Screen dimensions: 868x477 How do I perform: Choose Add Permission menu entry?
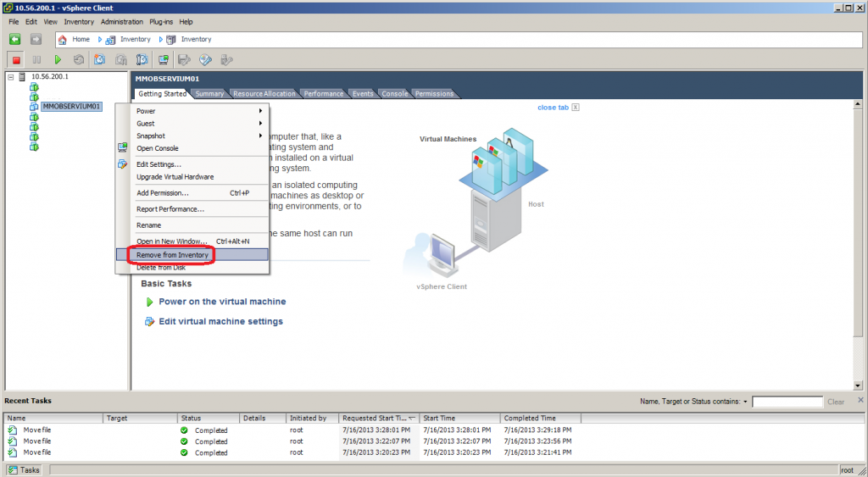[x=192, y=193]
